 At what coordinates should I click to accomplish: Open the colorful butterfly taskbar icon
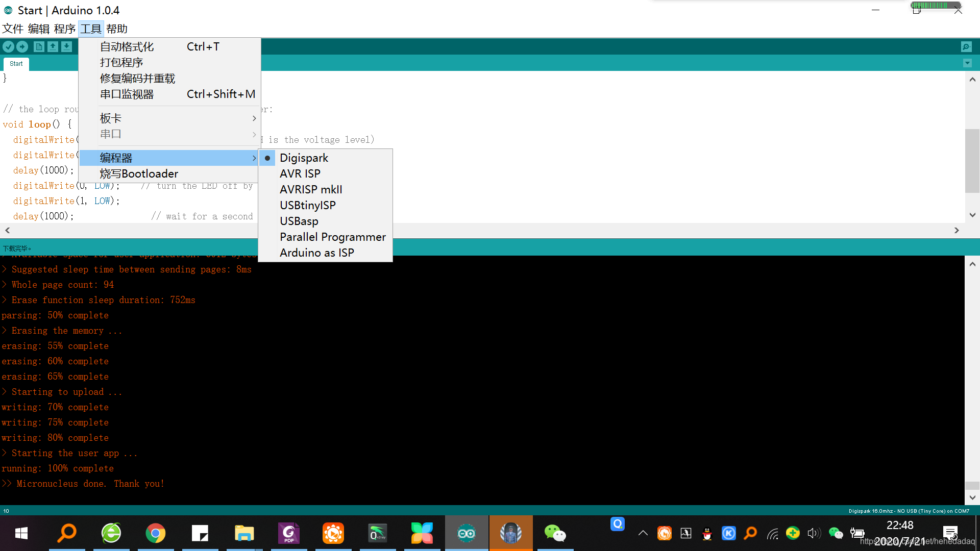(422, 533)
